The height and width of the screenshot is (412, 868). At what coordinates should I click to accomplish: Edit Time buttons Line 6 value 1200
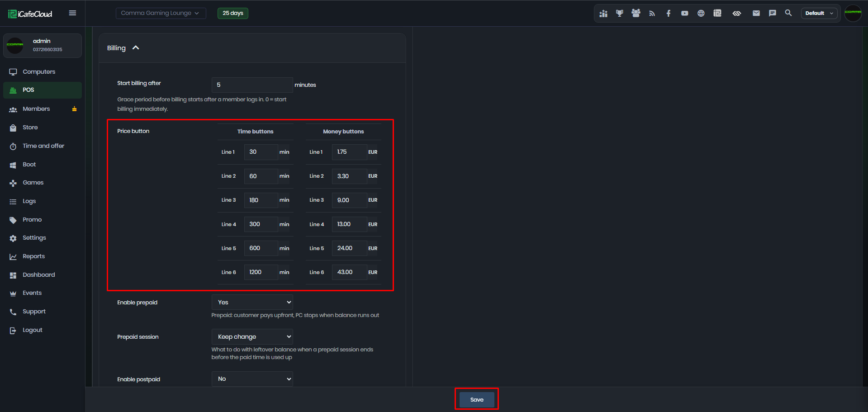(261, 272)
